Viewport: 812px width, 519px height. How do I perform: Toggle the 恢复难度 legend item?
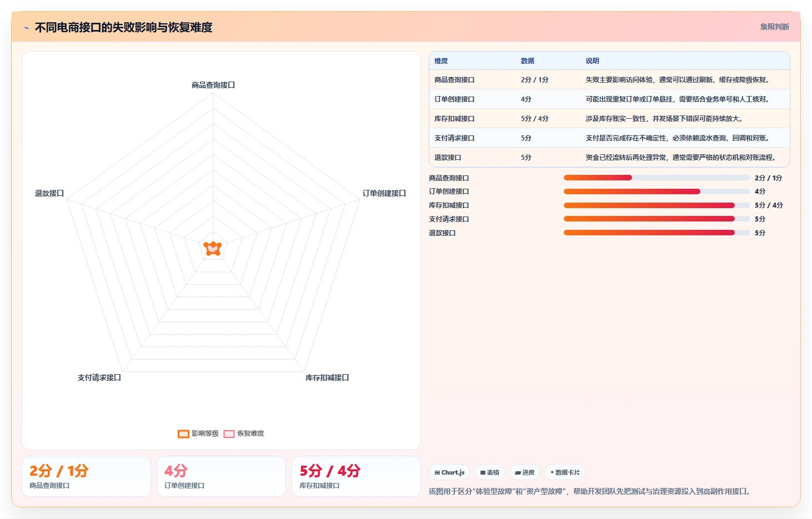(x=244, y=434)
